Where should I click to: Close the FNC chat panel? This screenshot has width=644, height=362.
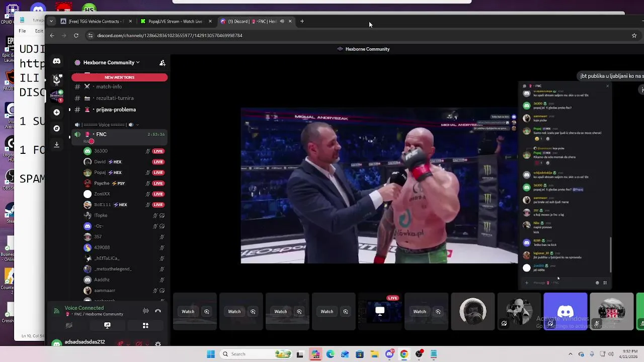(607, 86)
